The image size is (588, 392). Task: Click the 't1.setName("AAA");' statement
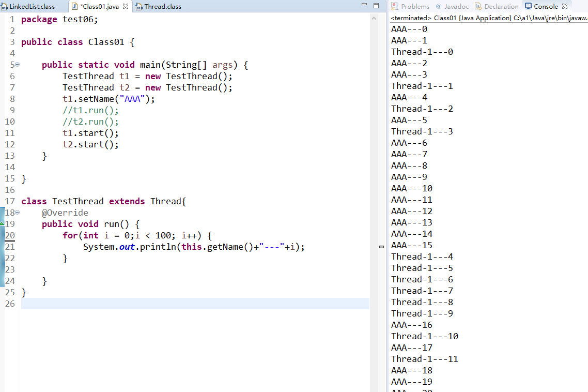(x=109, y=99)
